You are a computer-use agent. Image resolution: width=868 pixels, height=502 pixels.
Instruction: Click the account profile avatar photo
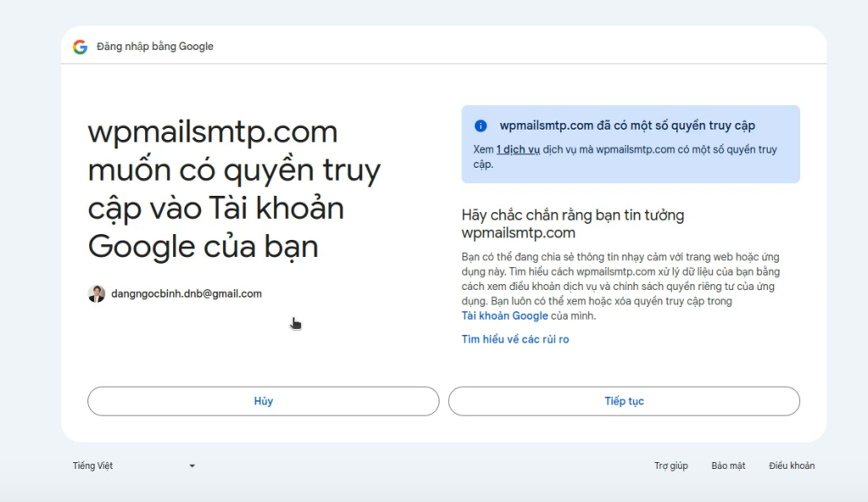pyautogui.click(x=97, y=294)
